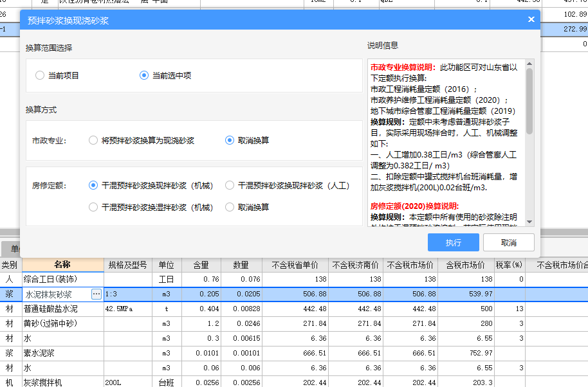Click the 102.89 cell in background table
The height and width of the screenshot is (387, 588).
(x=565, y=14)
